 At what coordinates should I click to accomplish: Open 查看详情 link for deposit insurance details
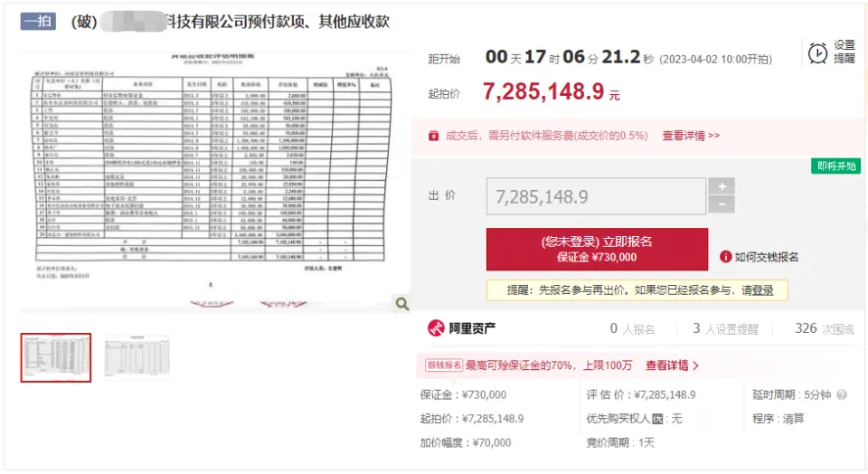coord(672,365)
